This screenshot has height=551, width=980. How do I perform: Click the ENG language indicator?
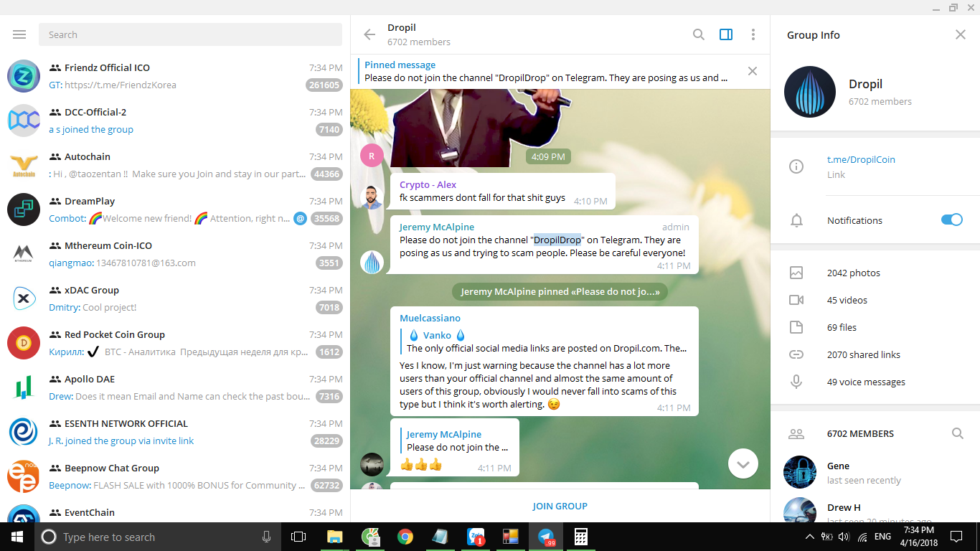[x=882, y=537]
